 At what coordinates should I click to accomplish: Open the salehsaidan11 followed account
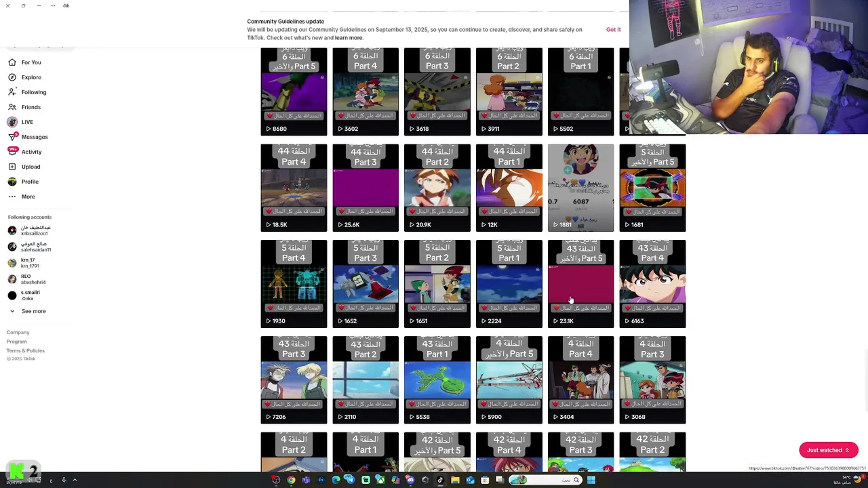click(29, 247)
